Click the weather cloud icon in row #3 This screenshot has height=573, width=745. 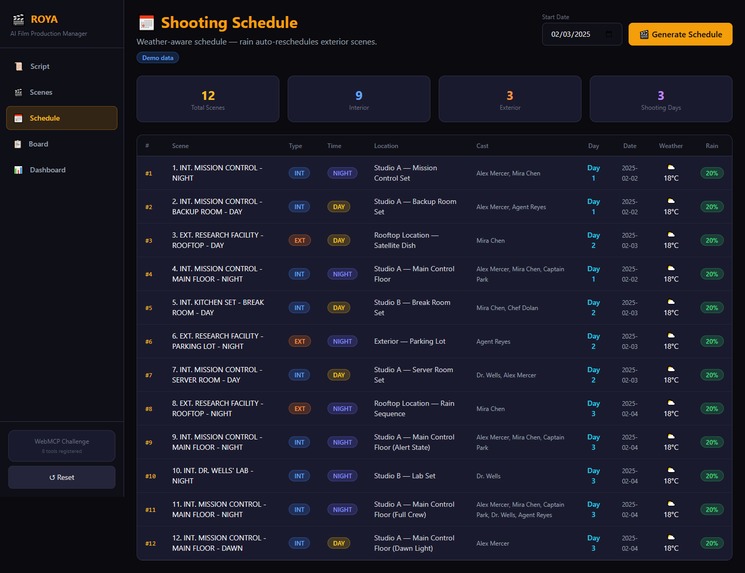click(671, 235)
